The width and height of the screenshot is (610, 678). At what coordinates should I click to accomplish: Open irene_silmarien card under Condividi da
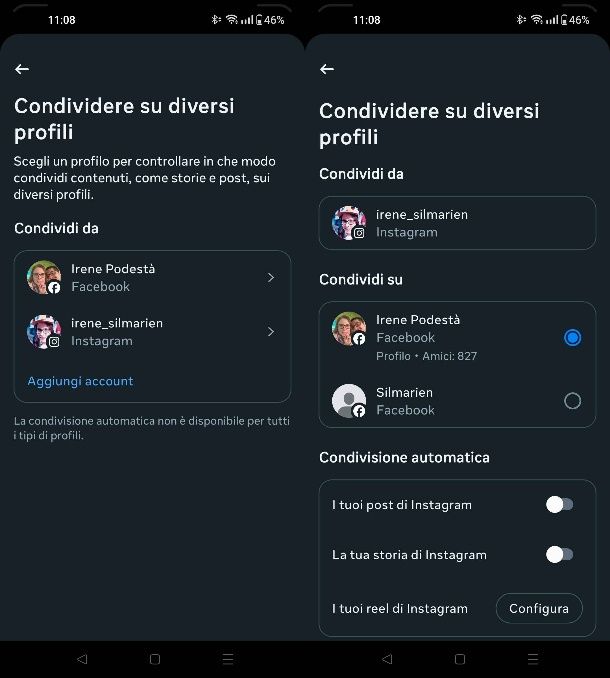coord(457,223)
